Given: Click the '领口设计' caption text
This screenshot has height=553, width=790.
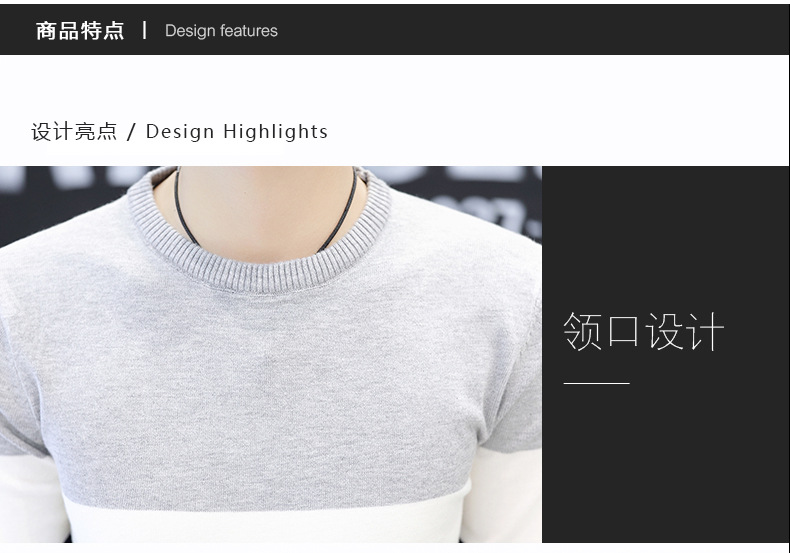Looking at the screenshot, I should point(643,331).
